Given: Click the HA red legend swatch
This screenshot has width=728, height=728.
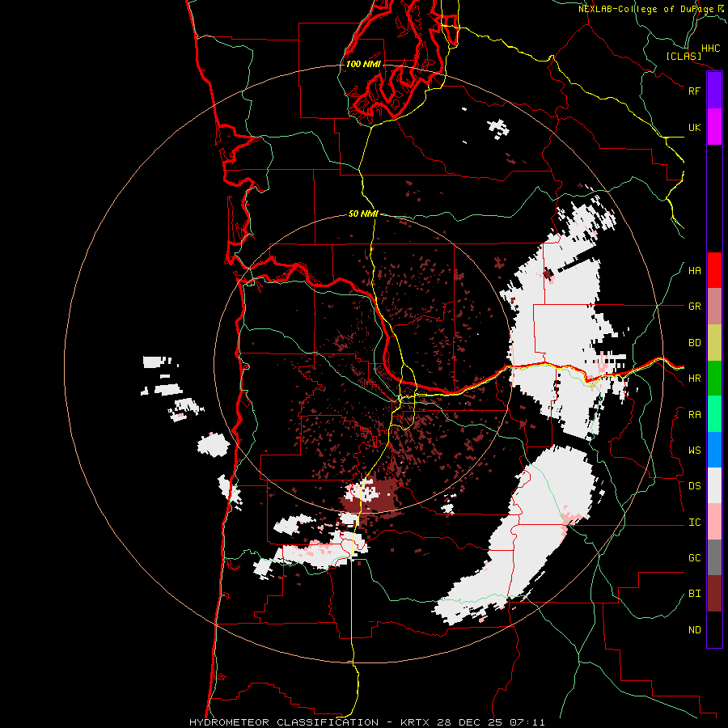Looking at the screenshot, I should click(x=714, y=270).
